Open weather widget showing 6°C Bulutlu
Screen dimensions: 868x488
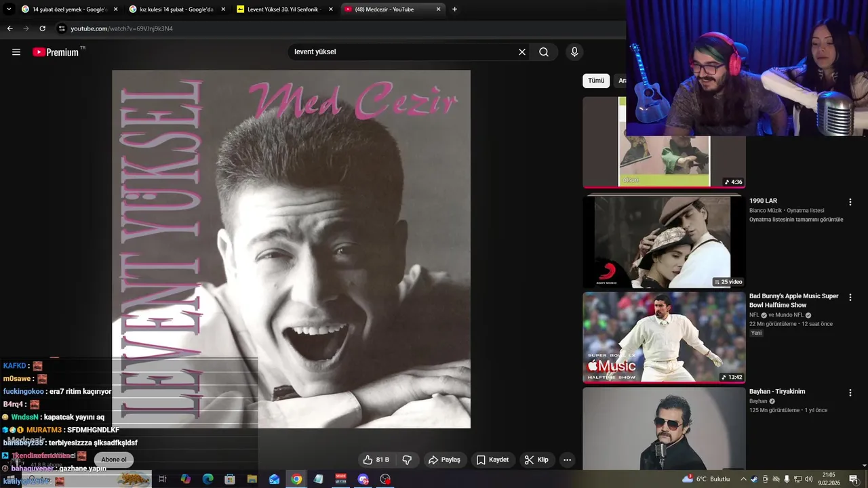(705, 479)
